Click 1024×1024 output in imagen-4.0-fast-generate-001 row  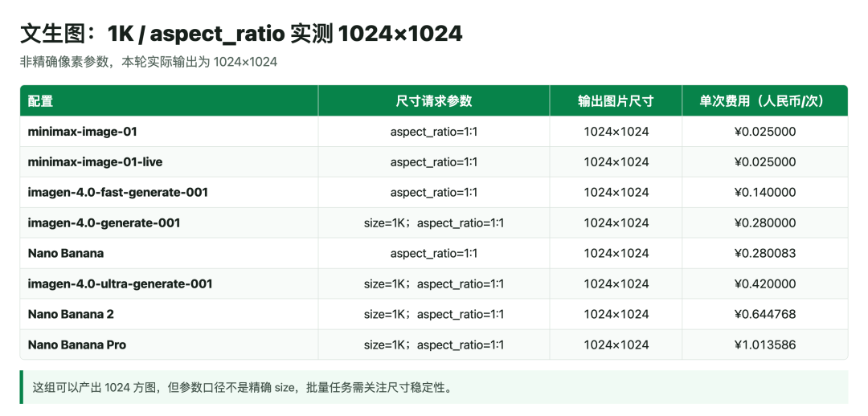pos(616,193)
